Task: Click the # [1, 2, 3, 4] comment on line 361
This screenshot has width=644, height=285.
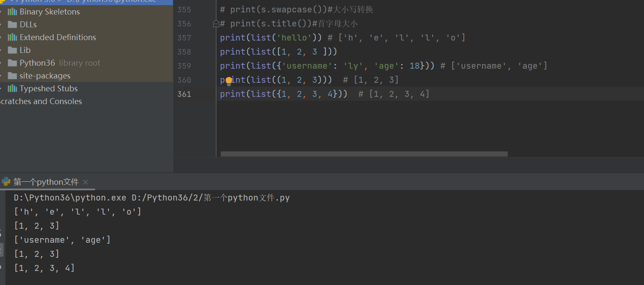Action: 394,94
